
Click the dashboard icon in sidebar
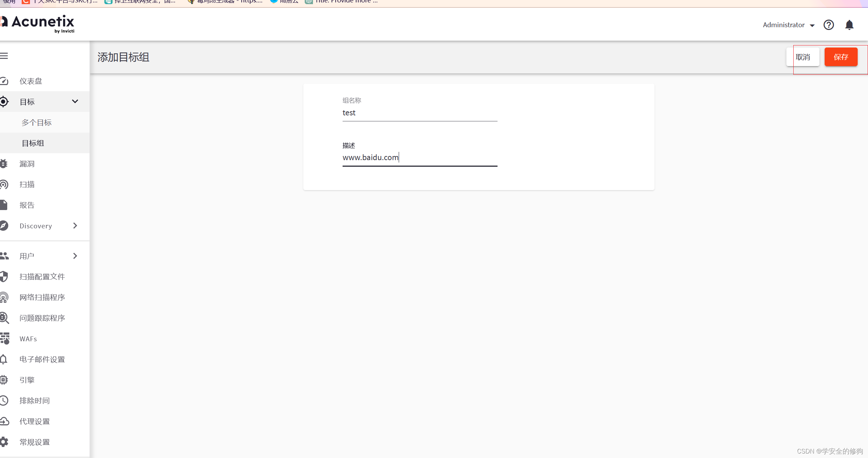(x=5, y=81)
